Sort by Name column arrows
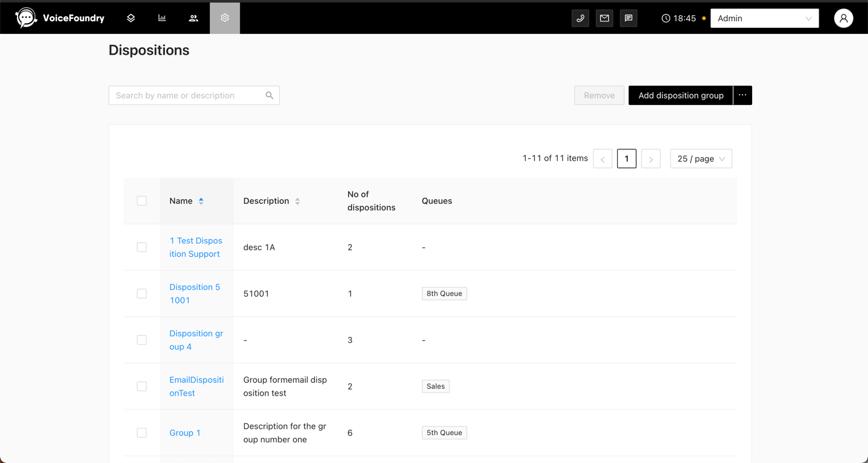868x463 pixels. (201, 201)
